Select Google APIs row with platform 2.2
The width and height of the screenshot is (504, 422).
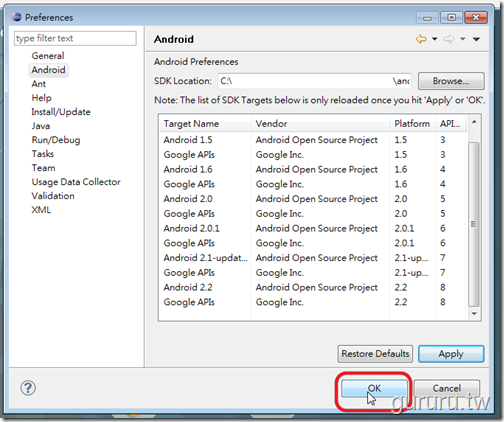click(x=313, y=302)
